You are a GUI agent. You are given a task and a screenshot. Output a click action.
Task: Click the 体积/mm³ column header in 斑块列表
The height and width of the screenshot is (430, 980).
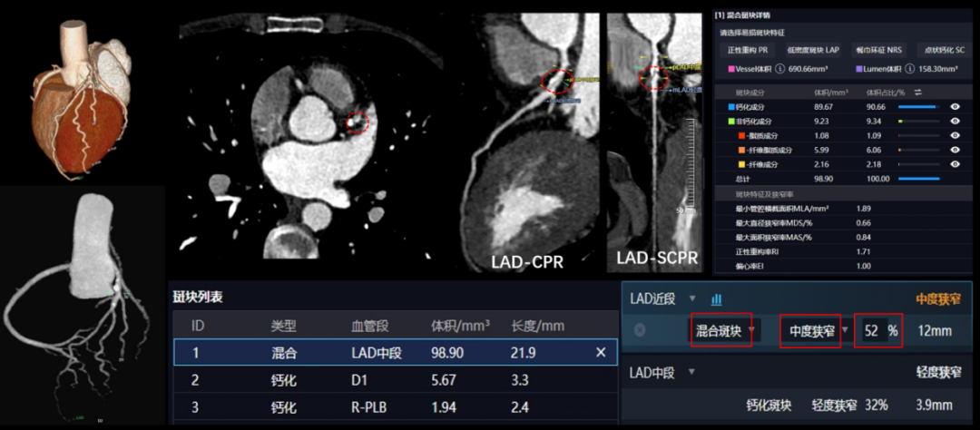461,326
